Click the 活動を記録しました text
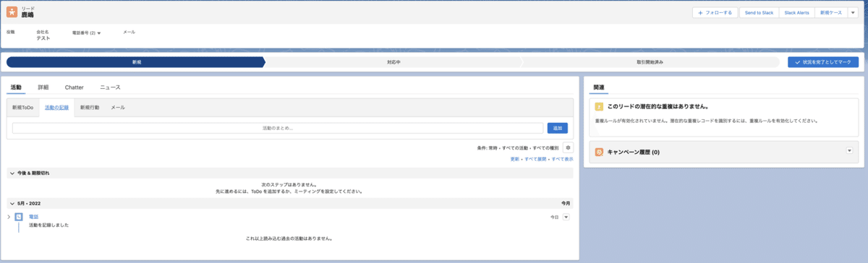 point(48,225)
